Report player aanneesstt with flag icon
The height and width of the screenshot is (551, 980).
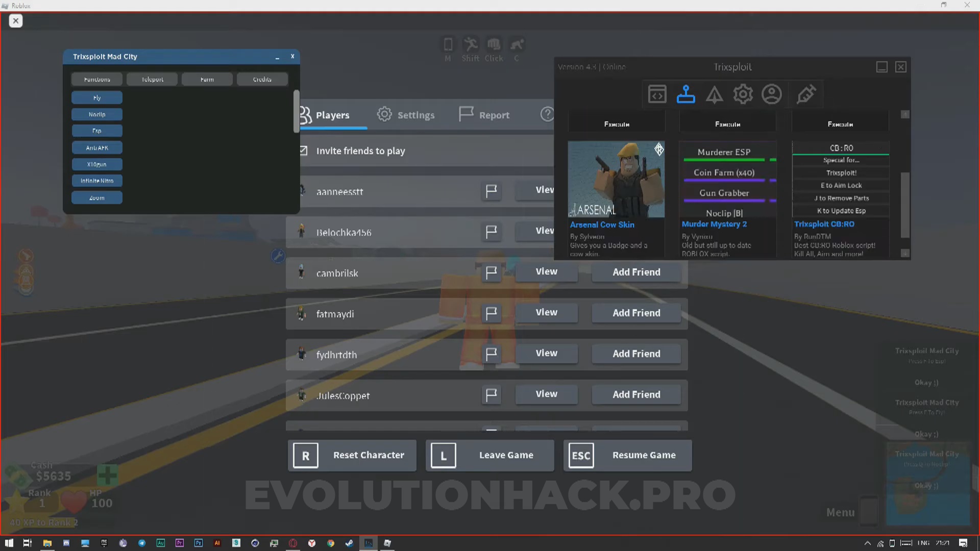[x=491, y=191]
